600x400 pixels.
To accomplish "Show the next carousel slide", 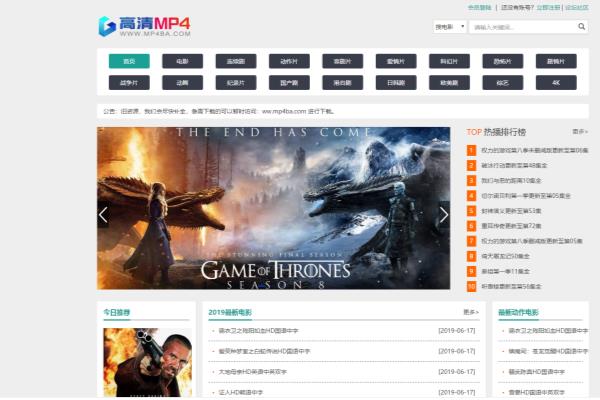I will pos(444,214).
